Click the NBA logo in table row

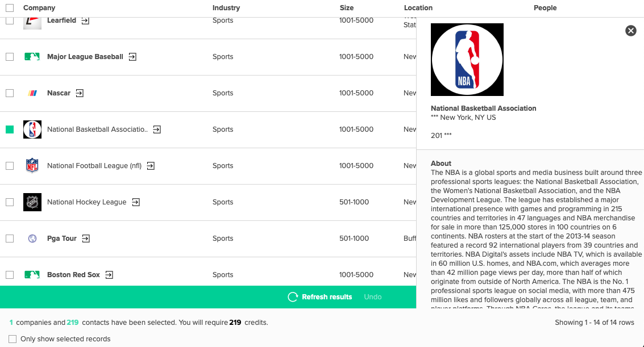32,129
